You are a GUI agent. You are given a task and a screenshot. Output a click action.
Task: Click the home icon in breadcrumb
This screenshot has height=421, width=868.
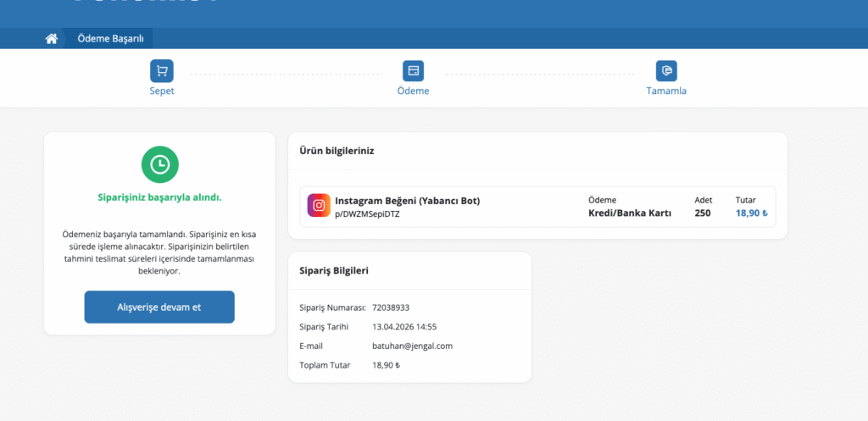click(x=52, y=39)
